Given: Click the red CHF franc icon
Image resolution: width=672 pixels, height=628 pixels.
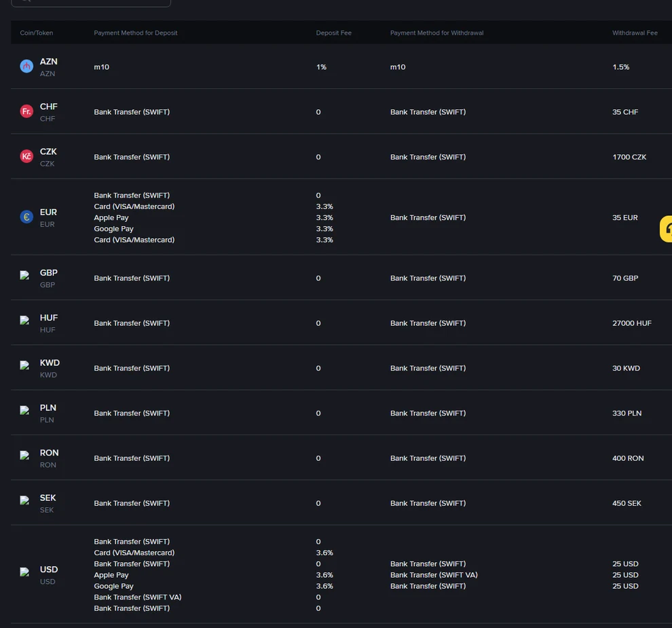Looking at the screenshot, I should click(x=26, y=111).
